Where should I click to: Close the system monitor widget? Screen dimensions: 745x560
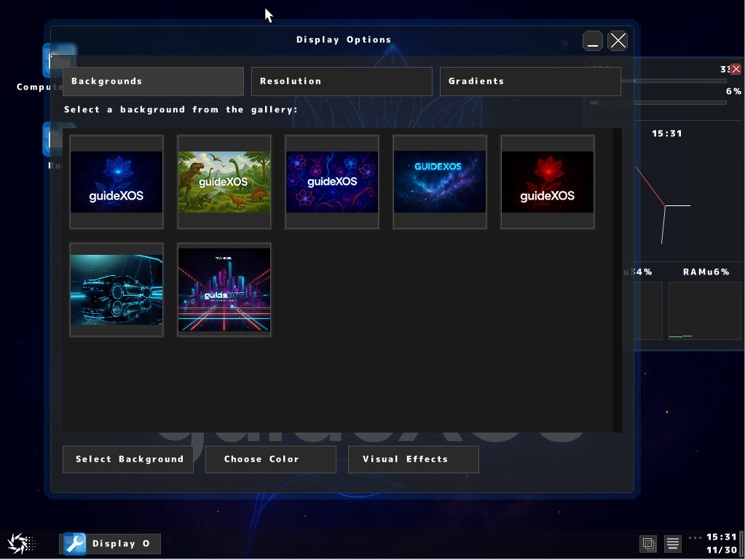click(735, 68)
